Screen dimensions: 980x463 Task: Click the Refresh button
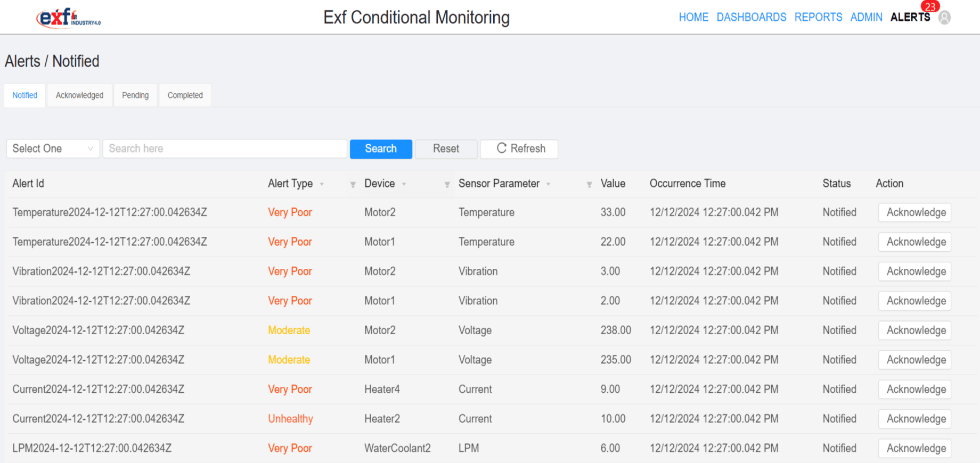pyautogui.click(x=519, y=149)
